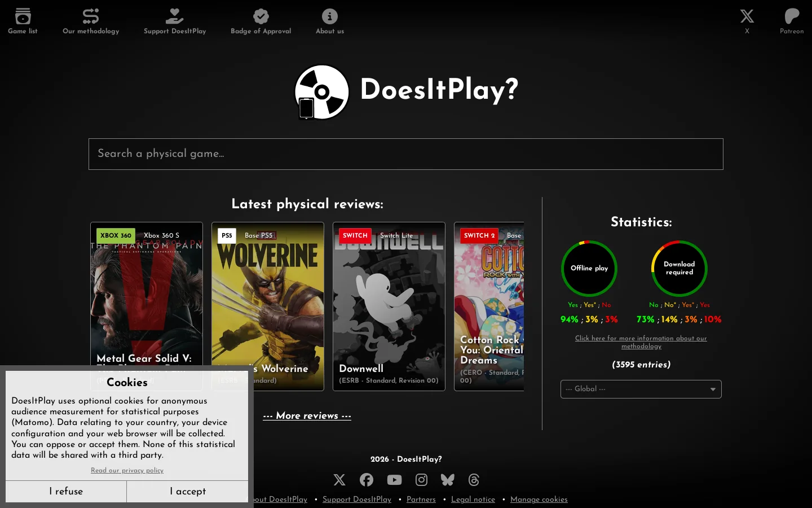
Task: Click the More reviews link
Action: [x=307, y=416]
